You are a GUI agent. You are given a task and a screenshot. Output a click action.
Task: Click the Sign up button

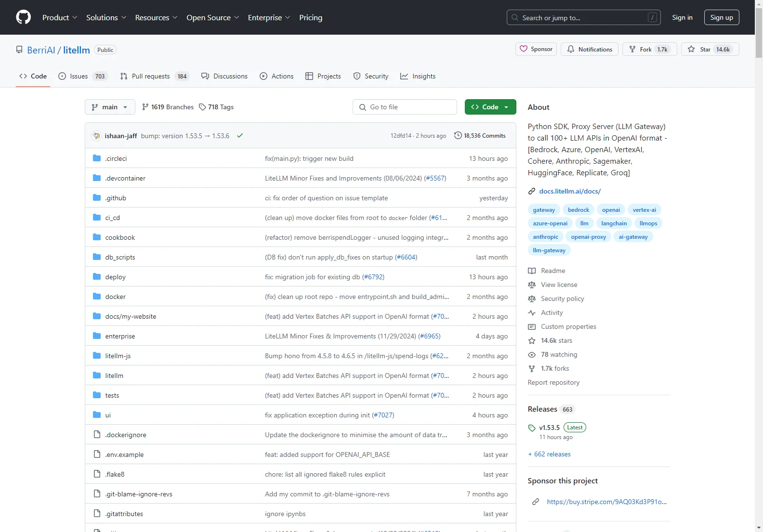pos(722,17)
